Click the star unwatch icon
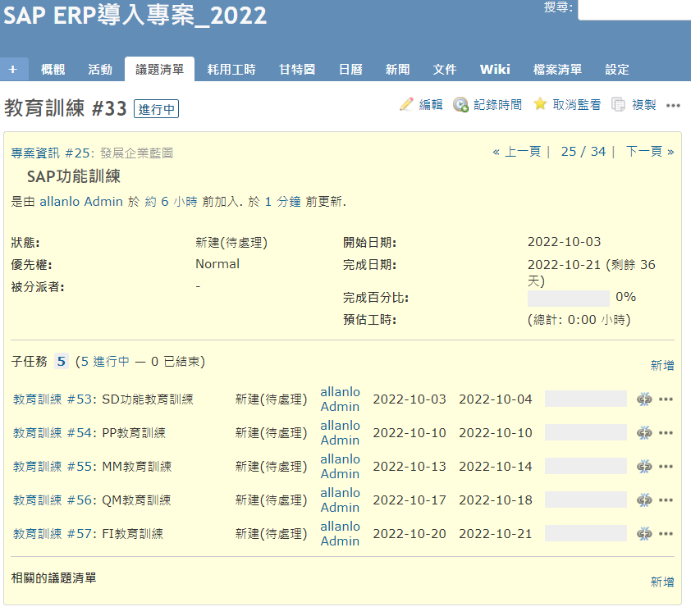This screenshot has height=616, width=691. 540,104
